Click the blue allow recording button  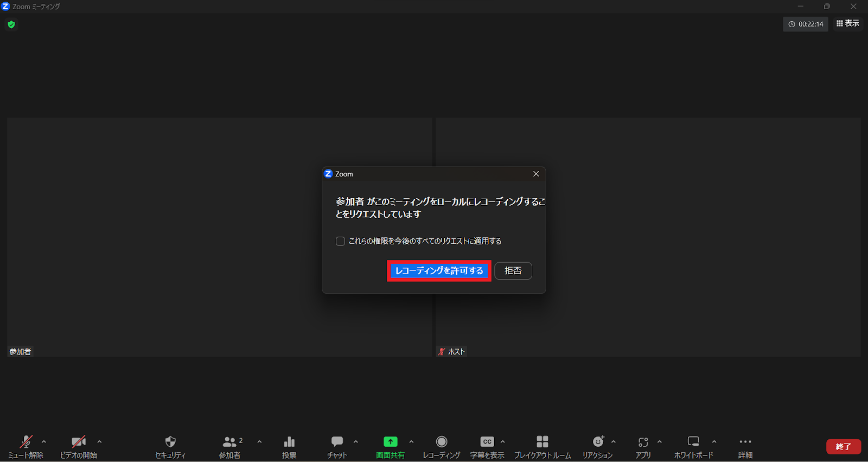tap(439, 271)
